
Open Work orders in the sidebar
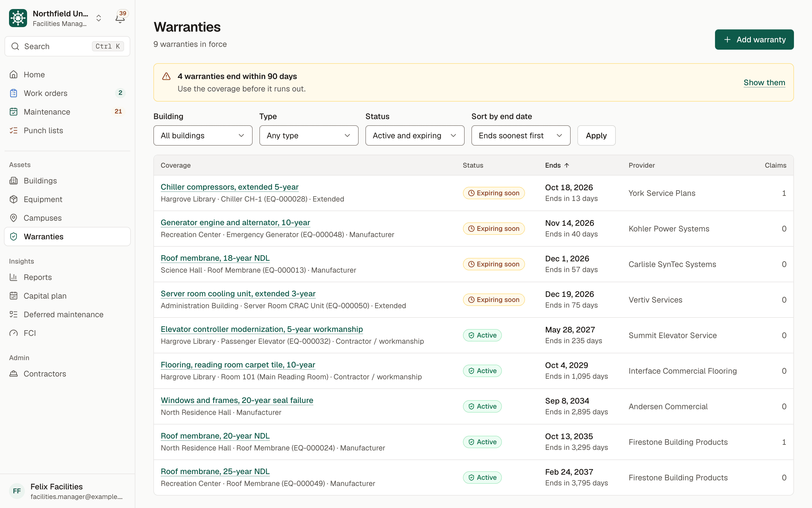point(67,93)
